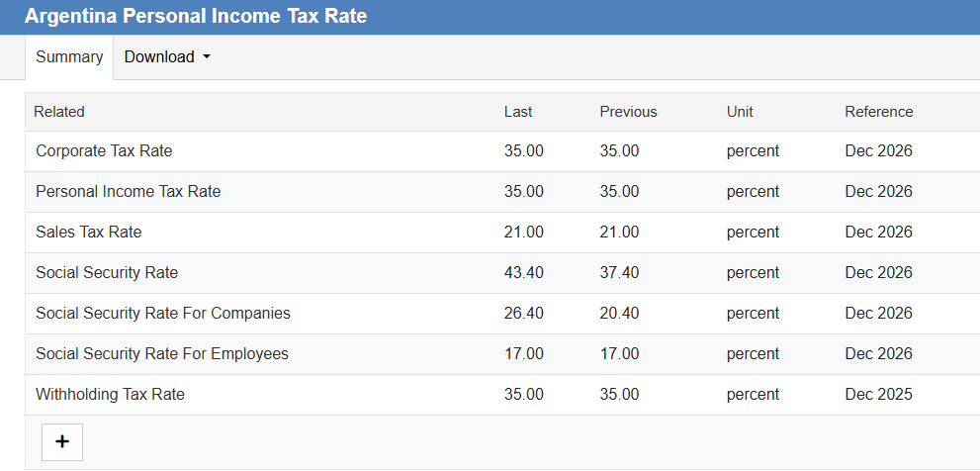This screenshot has width=980, height=471.
Task: Open Social Security Rate For Employees link
Action: pyautogui.click(x=162, y=353)
